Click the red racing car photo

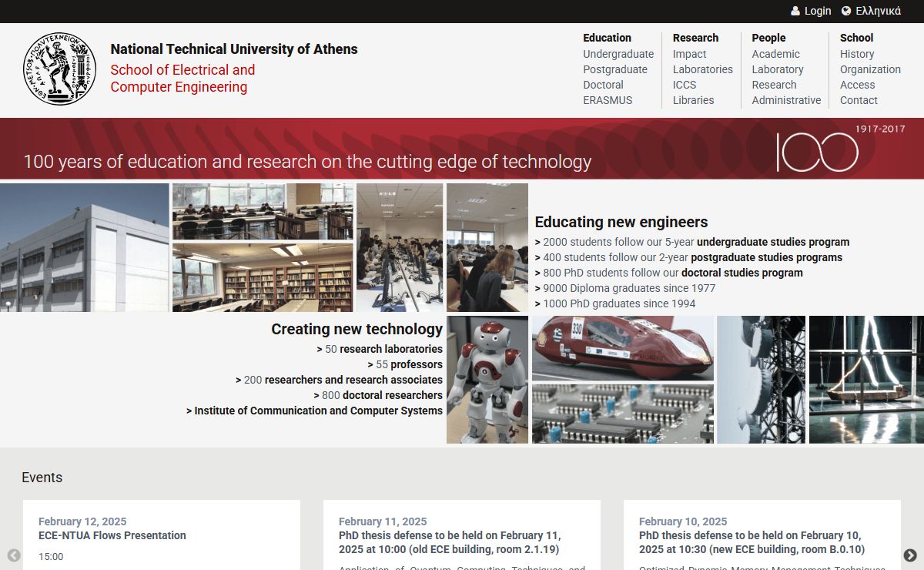point(623,348)
